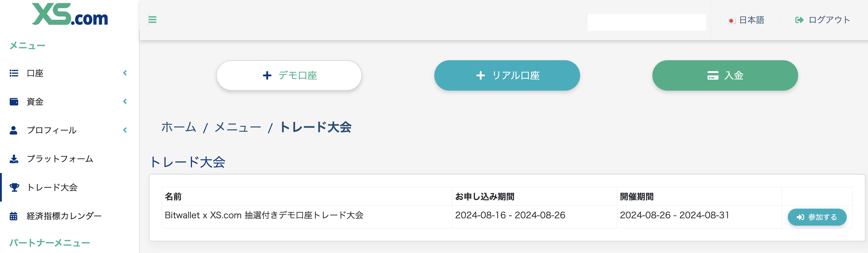This screenshot has height=253, width=868.
Task: Click the リアル口座 button
Action: pyautogui.click(x=507, y=75)
